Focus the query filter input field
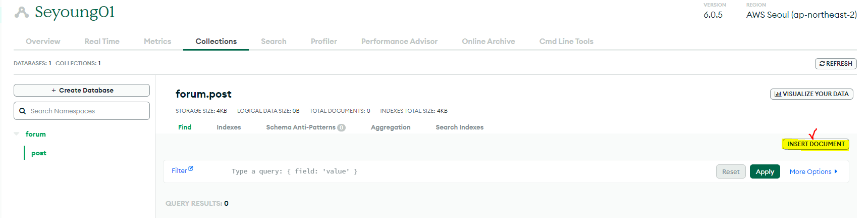868x218 pixels. (469, 171)
